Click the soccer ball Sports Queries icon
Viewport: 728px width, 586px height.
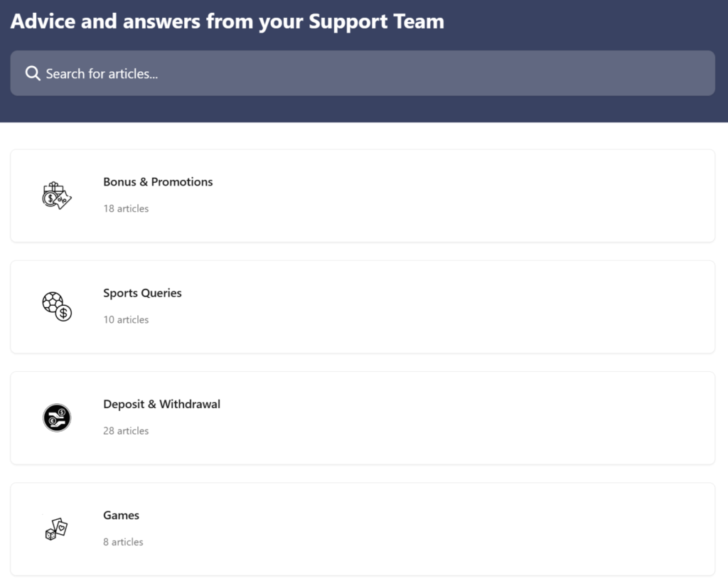[x=57, y=307]
